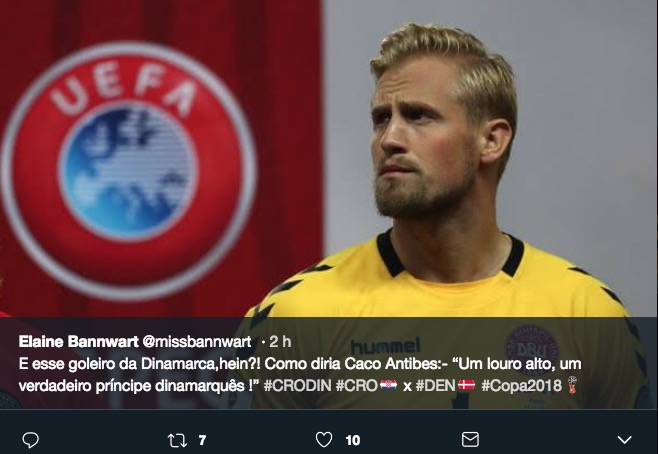Open the #CRO hashtag
Image resolution: width=658 pixels, height=454 pixels.
[x=357, y=385]
